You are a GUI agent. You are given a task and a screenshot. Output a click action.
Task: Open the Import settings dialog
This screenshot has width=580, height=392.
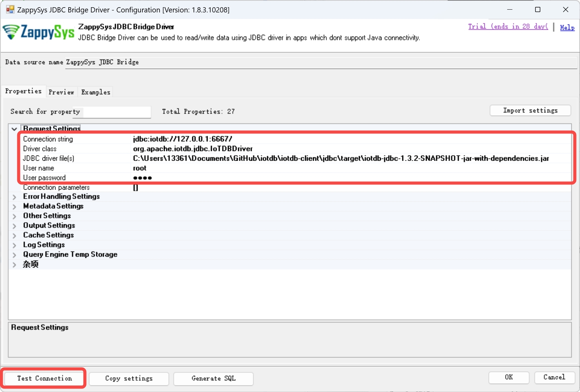point(530,110)
